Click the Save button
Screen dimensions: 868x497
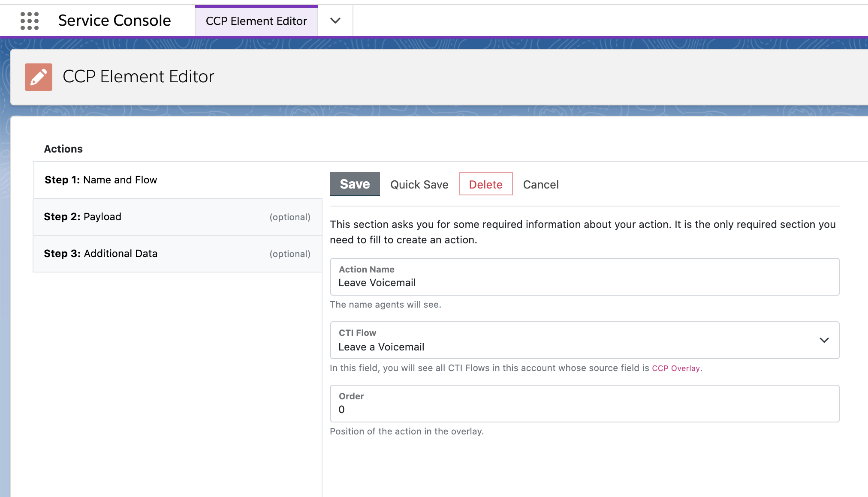pos(355,184)
